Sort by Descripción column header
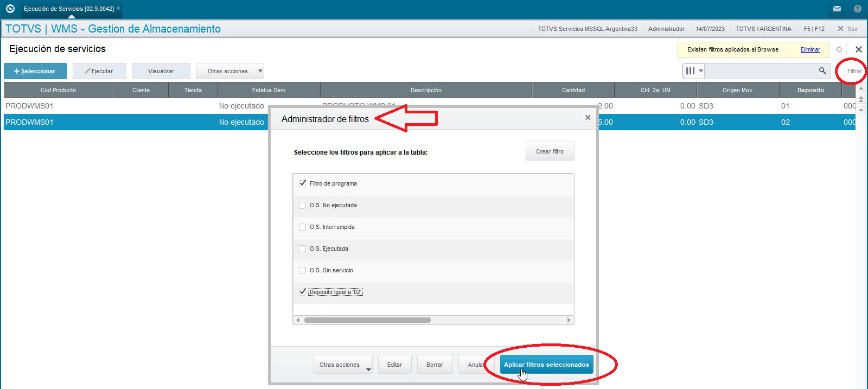 pyautogui.click(x=426, y=90)
